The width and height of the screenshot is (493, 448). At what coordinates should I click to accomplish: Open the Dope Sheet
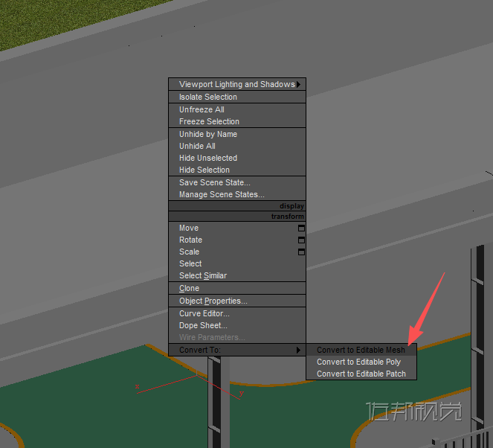tap(237, 325)
